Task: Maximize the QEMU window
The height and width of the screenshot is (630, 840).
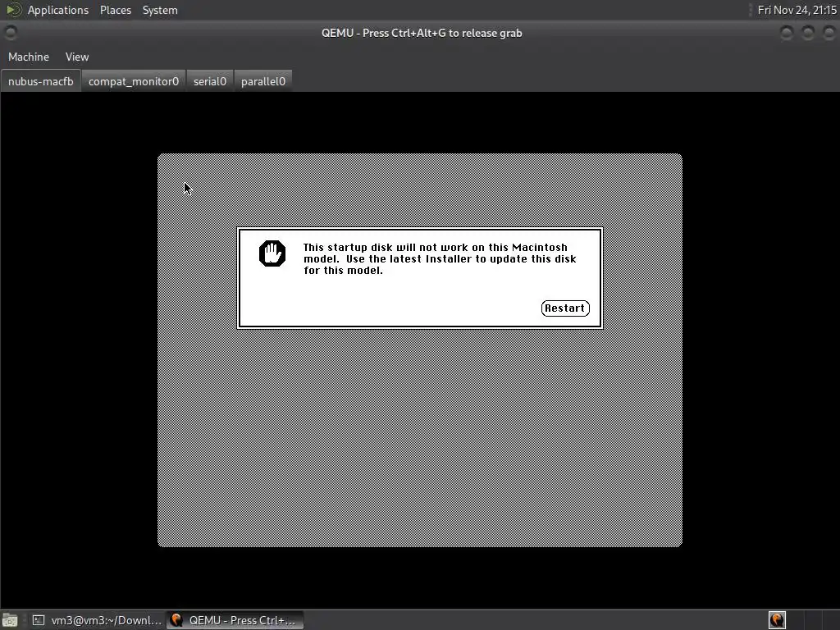Action: point(808,33)
